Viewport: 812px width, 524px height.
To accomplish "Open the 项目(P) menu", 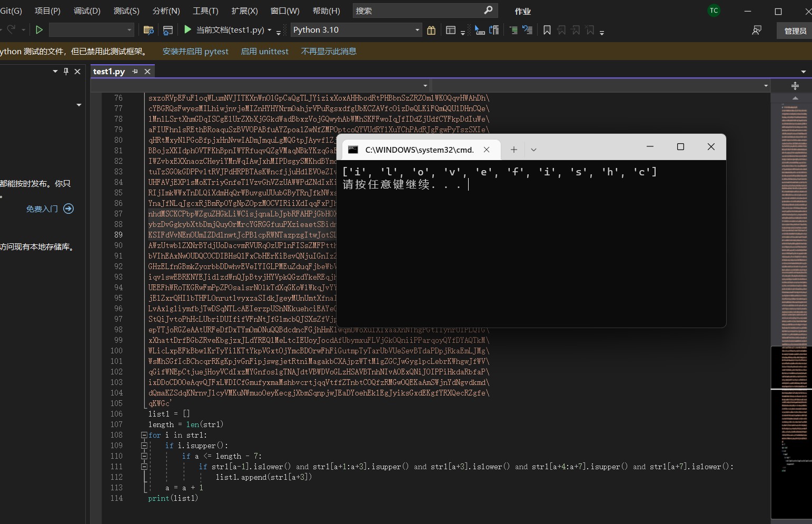I will pyautogui.click(x=47, y=11).
